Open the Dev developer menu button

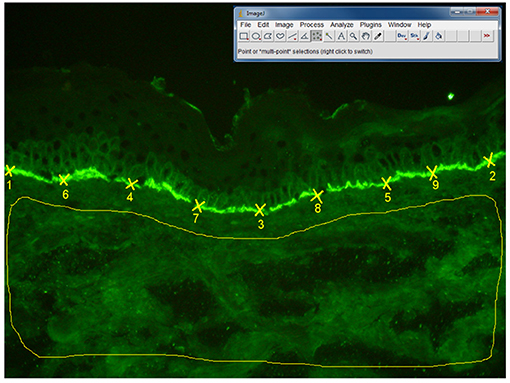(402, 36)
